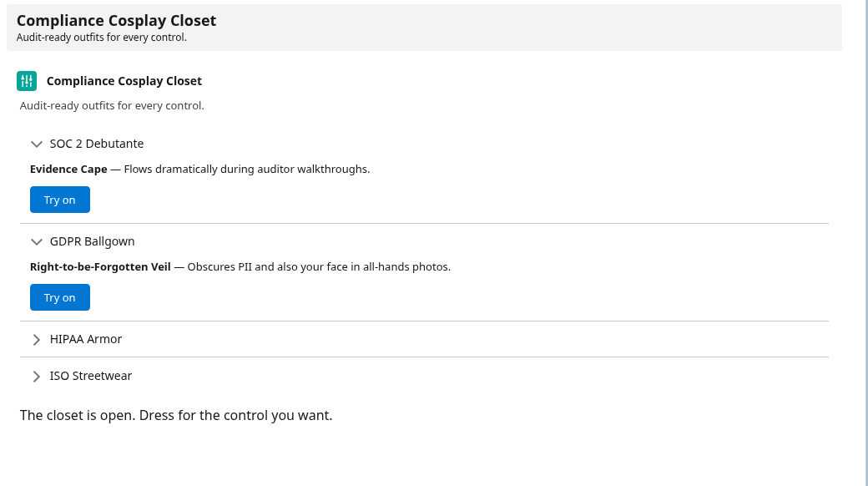Expand the HIPAA Armor chevron arrow
Screen dimensions: 868x486
[x=37, y=340]
